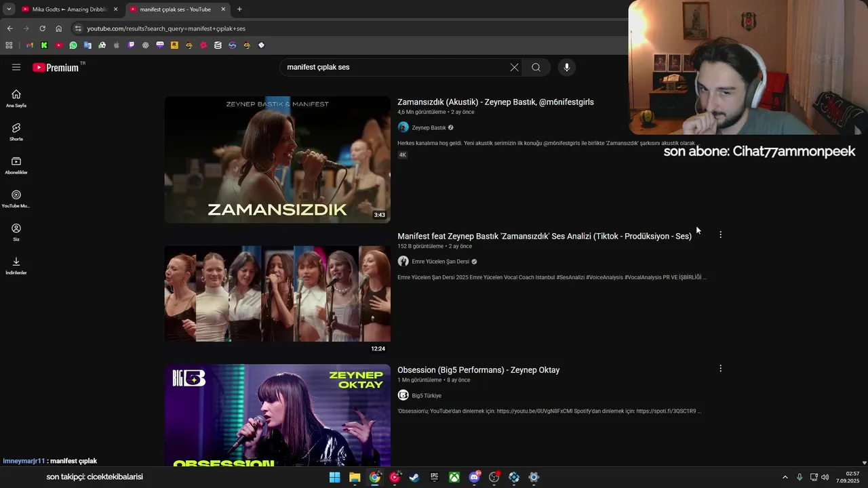This screenshot has height=488, width=868.
Task: Open Steam from the taskbar
Action: 414,477
